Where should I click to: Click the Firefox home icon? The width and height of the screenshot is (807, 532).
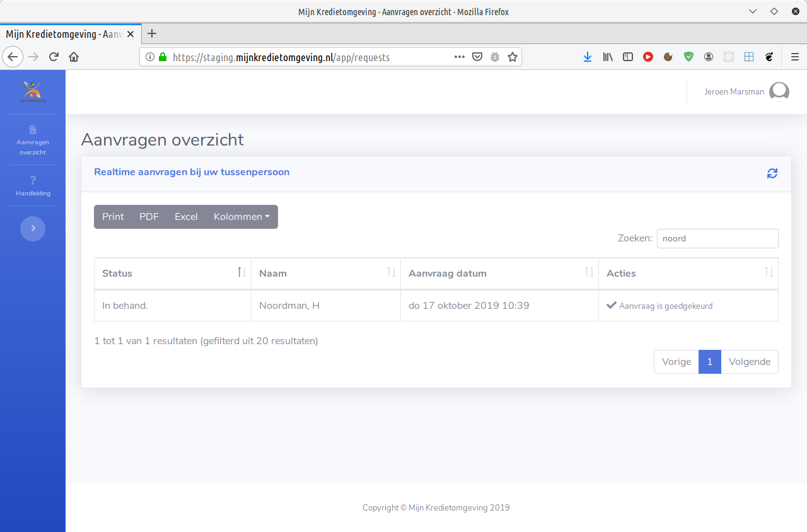74,57
